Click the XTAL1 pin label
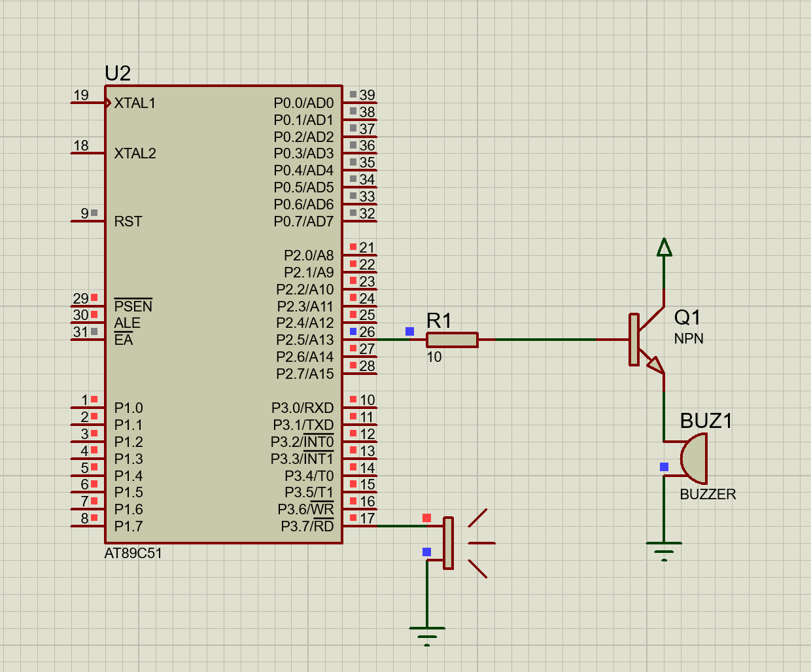The height and width of the screenshot is (672, 811). (135, 103)
